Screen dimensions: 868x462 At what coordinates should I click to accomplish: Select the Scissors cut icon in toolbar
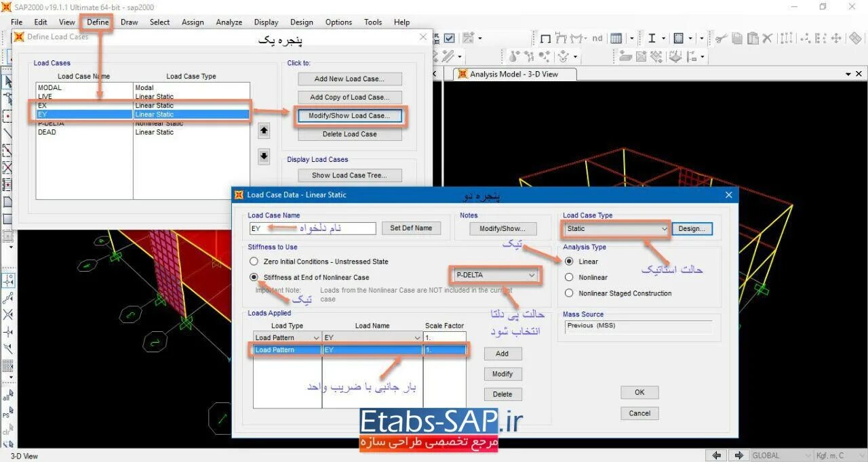click(x=721, y=39)
